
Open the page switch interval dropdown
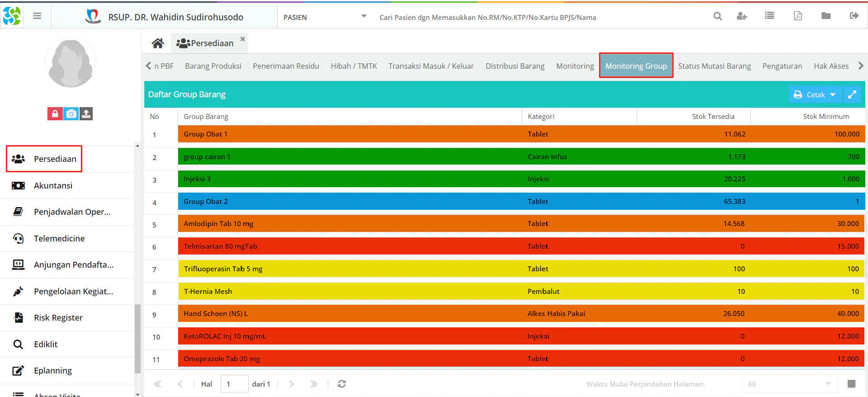pos(789,384)
